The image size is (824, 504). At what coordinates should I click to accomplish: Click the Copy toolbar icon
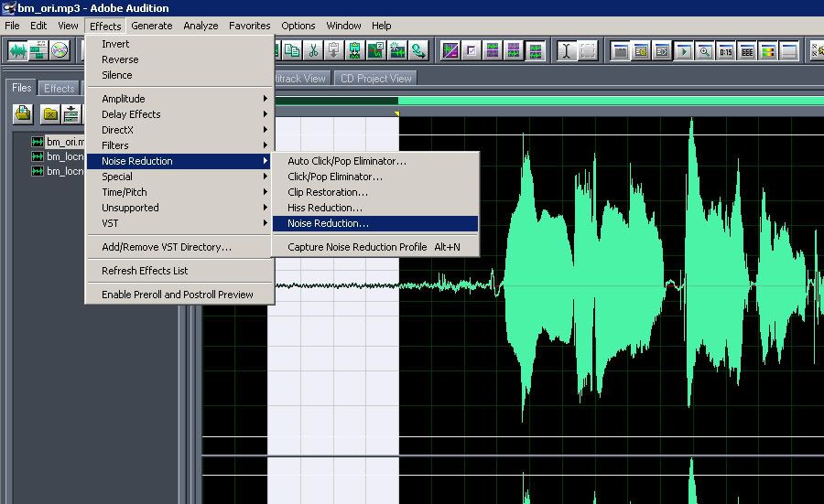tap(292, 51)
